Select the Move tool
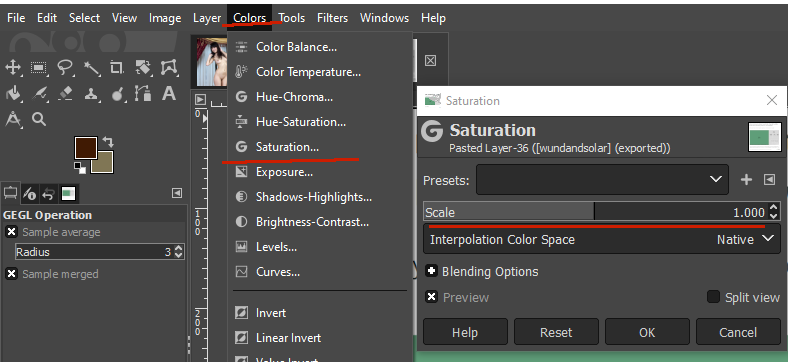788x362 pixels. click(x=13, y=67)
